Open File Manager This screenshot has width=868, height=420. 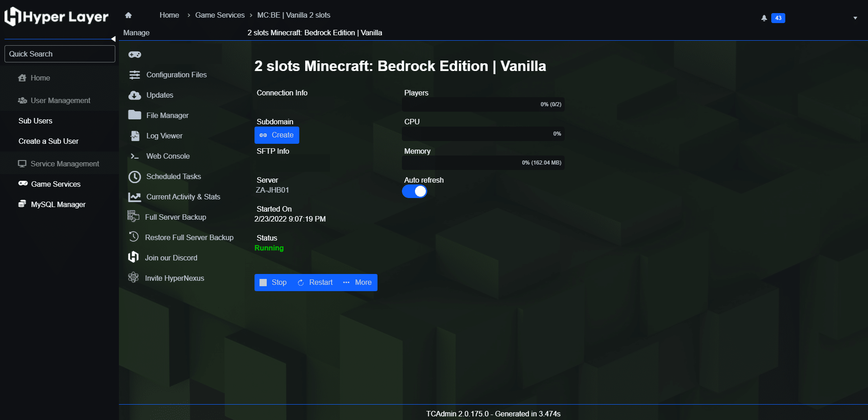(x=167, y=116)
